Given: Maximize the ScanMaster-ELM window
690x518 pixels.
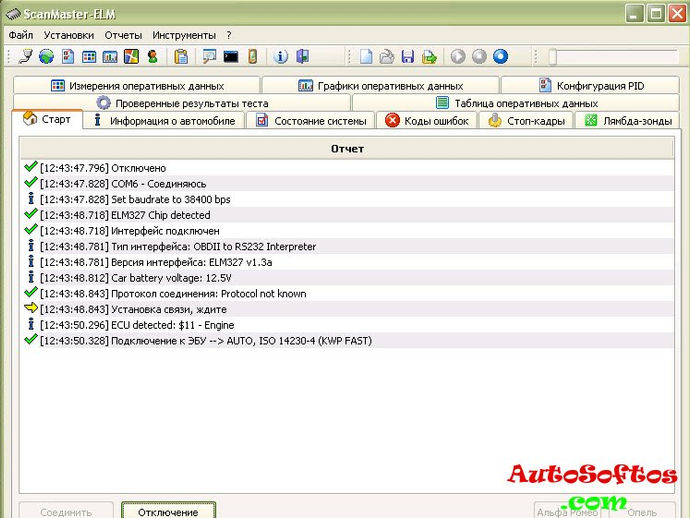Looking at the screenshot, I should pyautogui.click(x=656, y=14).
